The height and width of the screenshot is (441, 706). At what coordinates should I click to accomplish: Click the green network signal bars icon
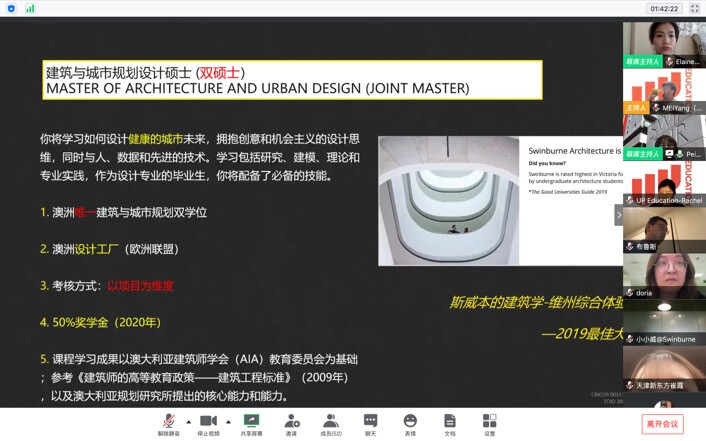coord(30,9)
